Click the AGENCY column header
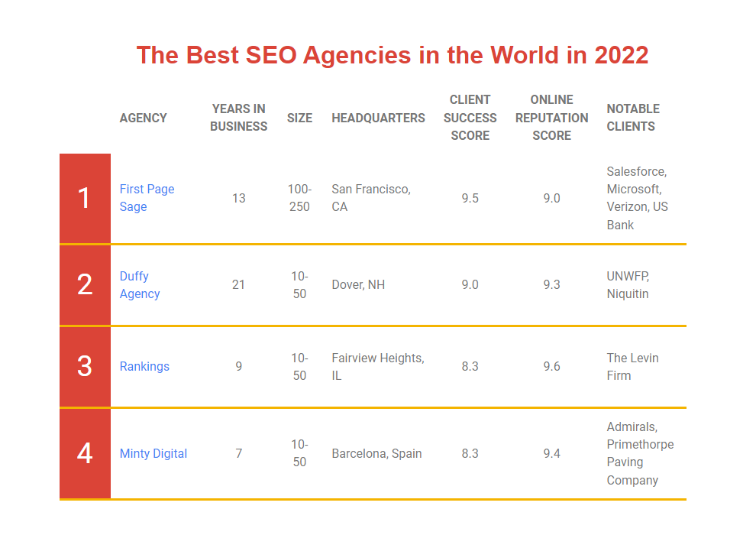Screen dimensions: 756x535 click(x=144, y=118)
